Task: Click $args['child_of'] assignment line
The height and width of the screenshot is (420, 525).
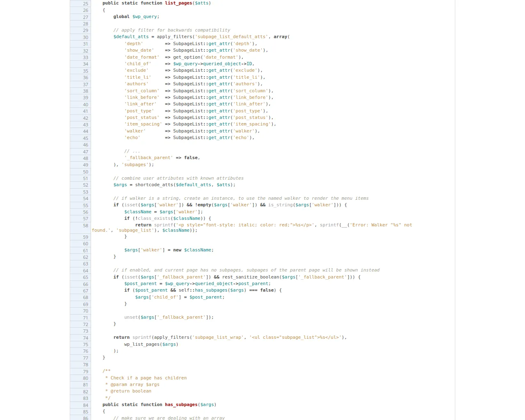Action: pyautogui.click(x=180, y=297)
